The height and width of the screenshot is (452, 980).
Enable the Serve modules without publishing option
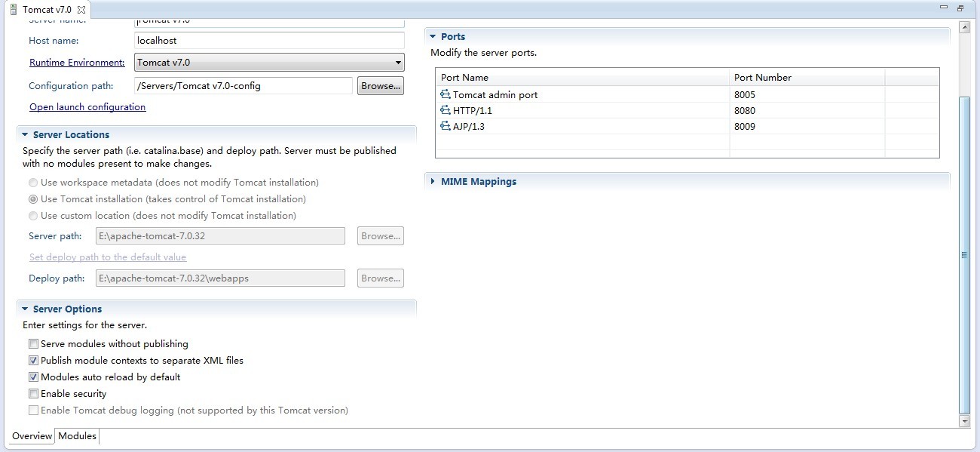point(33,343)
